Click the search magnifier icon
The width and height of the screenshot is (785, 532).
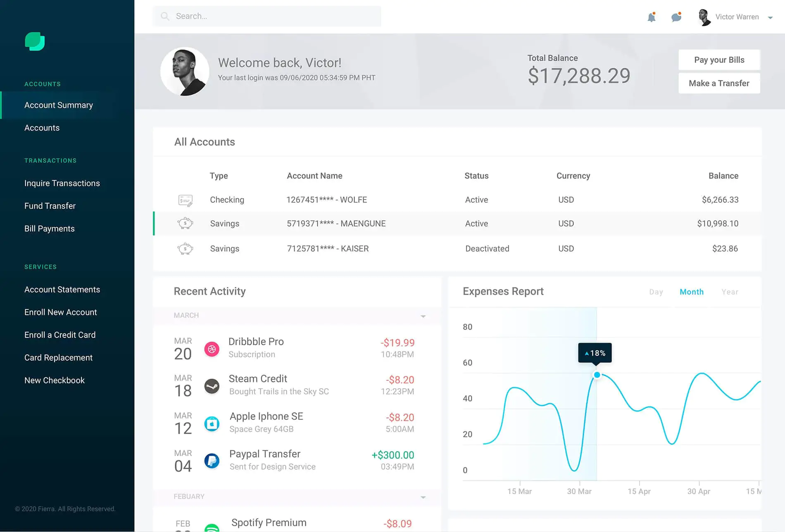pos(165,16)
